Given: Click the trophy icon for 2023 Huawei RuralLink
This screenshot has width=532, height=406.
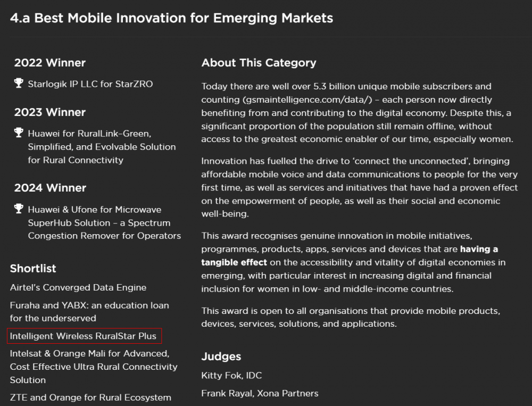Looking at the screenshot, I should pyautogui.click(x=19, y=132).
